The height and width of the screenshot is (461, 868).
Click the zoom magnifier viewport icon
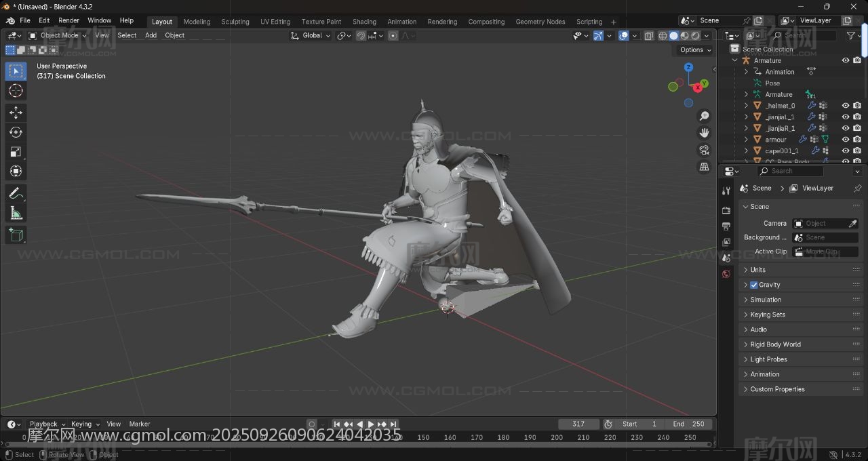tap(704, 116)
